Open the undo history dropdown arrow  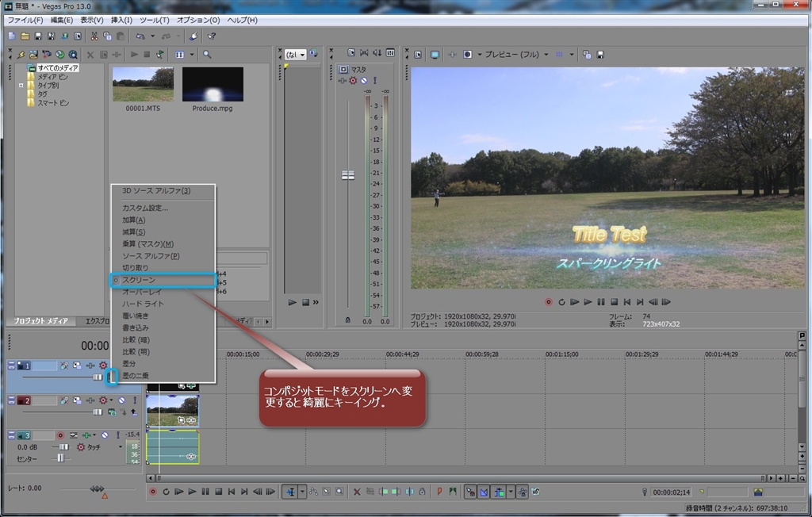tap(153, 36)
